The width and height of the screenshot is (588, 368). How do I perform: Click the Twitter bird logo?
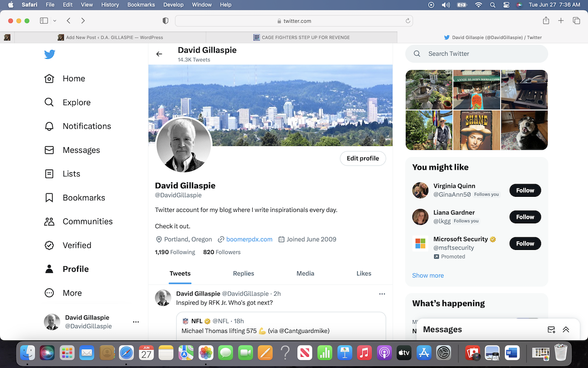50,55
